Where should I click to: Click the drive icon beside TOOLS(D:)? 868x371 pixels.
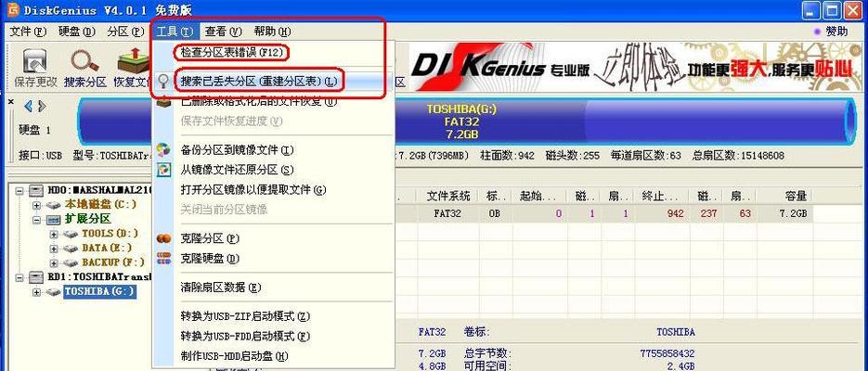(70, 235)
